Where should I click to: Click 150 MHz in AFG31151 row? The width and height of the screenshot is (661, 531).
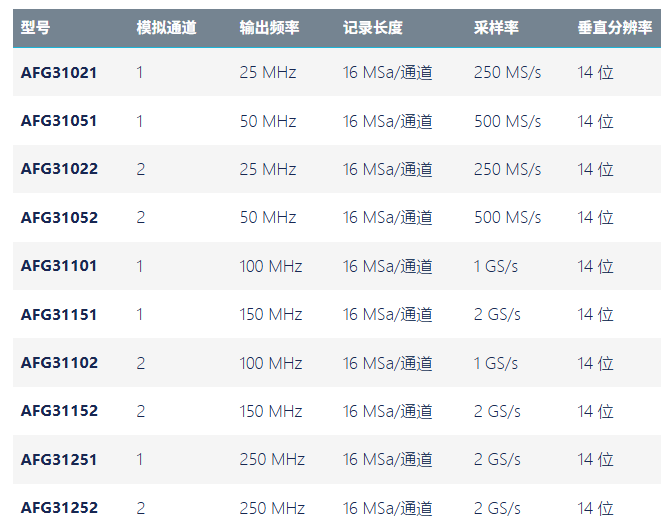click(271, 314)
